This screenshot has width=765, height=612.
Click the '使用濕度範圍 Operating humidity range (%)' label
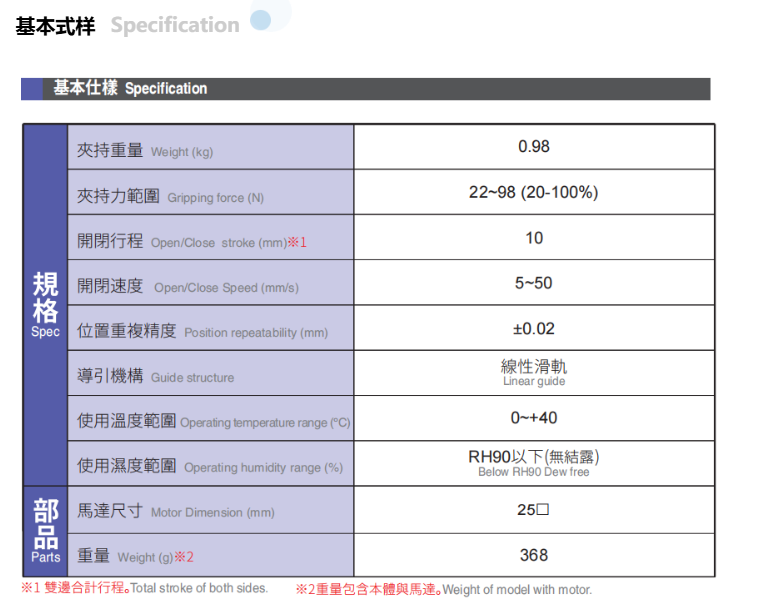click(x=210, y=466)
